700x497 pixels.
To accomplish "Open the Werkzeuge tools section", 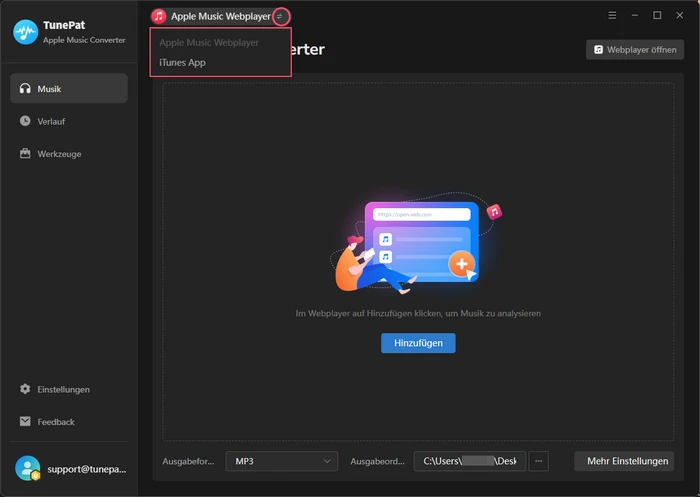I will (69, 154).
